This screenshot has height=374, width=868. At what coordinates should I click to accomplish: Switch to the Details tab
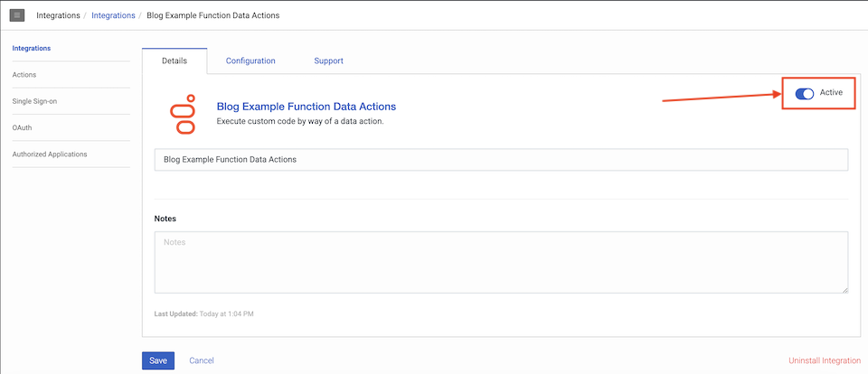click(175, 61)
